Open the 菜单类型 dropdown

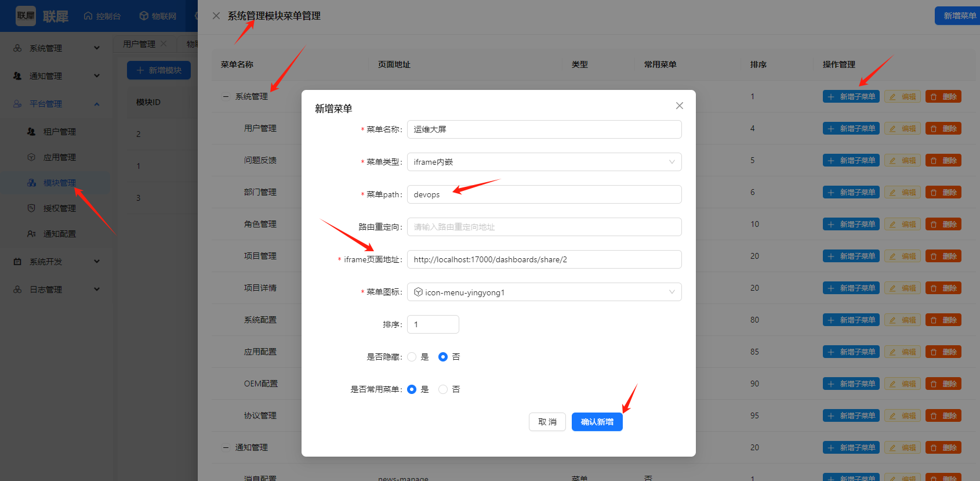click(544, 162)
